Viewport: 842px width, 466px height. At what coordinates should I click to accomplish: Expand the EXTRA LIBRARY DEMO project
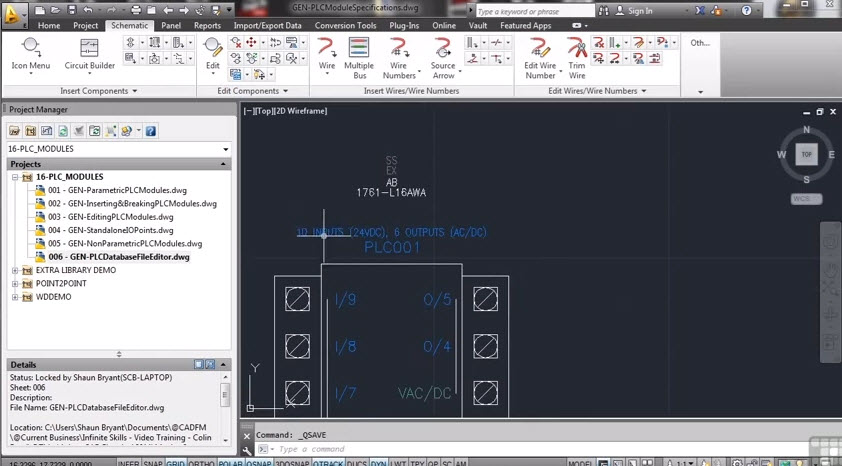coord(15,270)
